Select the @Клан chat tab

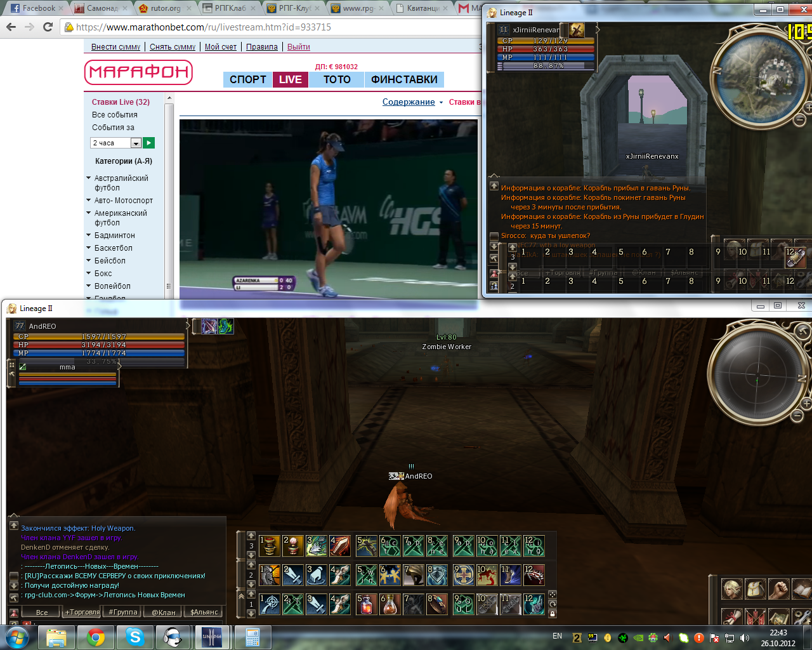164,612
